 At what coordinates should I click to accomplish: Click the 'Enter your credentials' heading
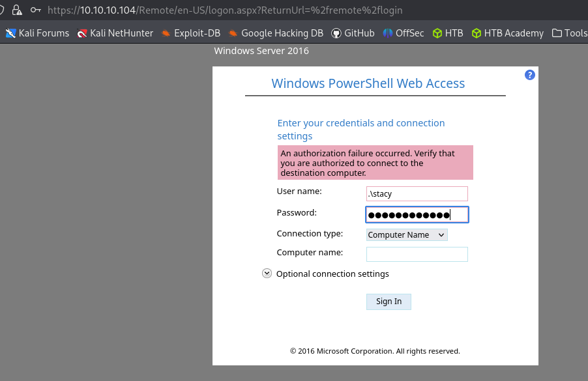pos(360,129)
